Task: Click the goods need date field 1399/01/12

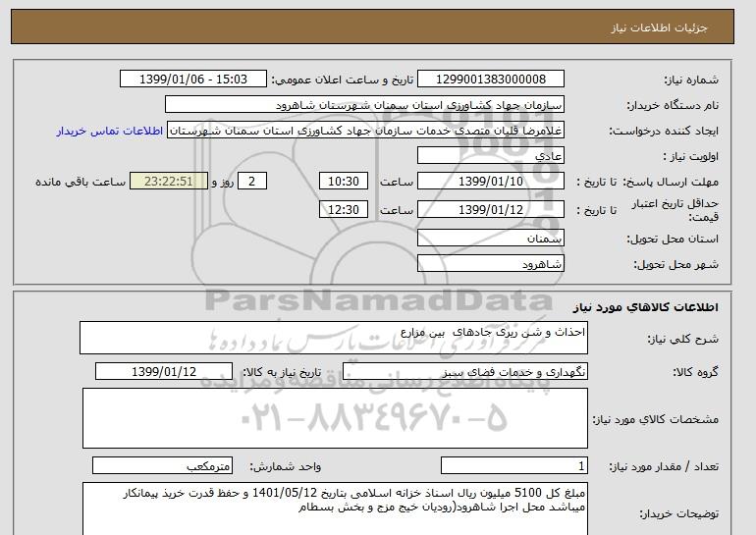Action: (x=164, y=372)
